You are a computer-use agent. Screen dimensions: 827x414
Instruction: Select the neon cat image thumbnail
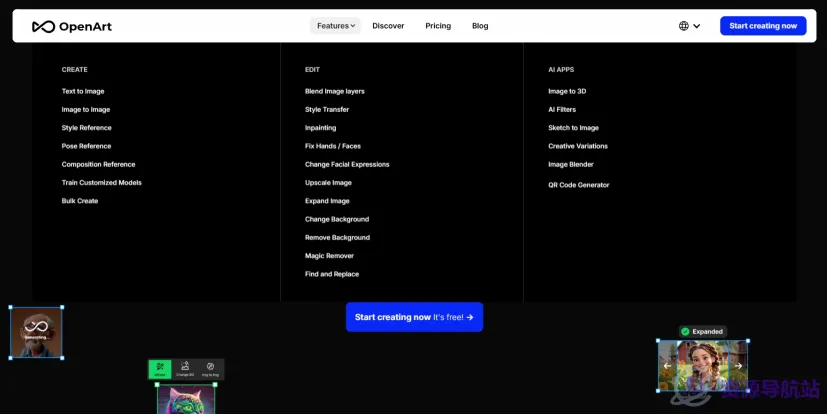186,399
